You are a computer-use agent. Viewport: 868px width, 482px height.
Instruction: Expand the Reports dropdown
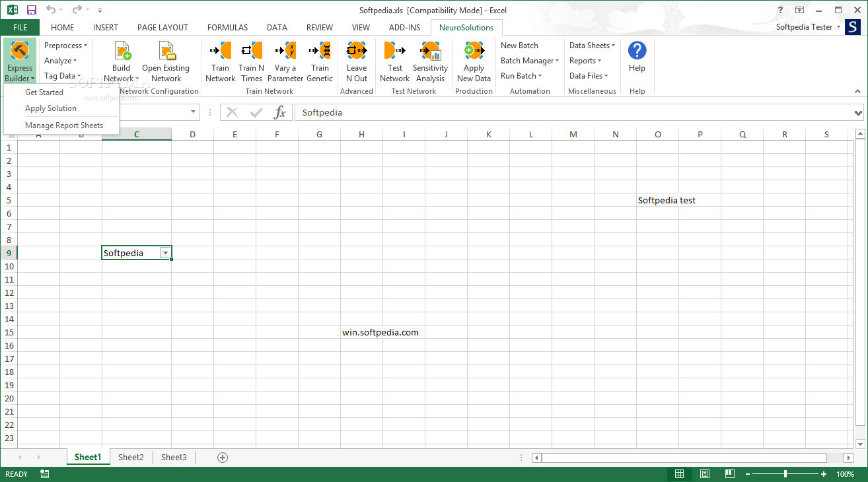585,61
